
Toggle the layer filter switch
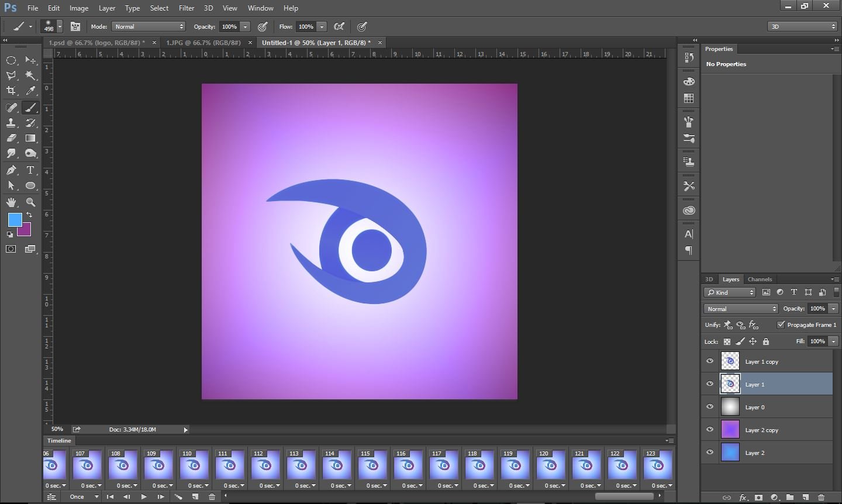click(836, 292)
